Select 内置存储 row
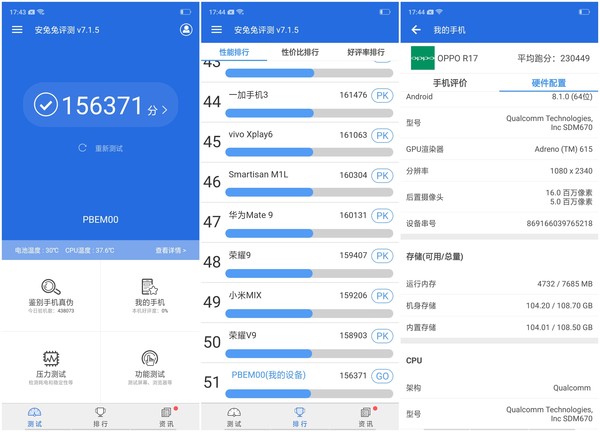This screenshot has height=432, width=600. [x=499, y=328]
